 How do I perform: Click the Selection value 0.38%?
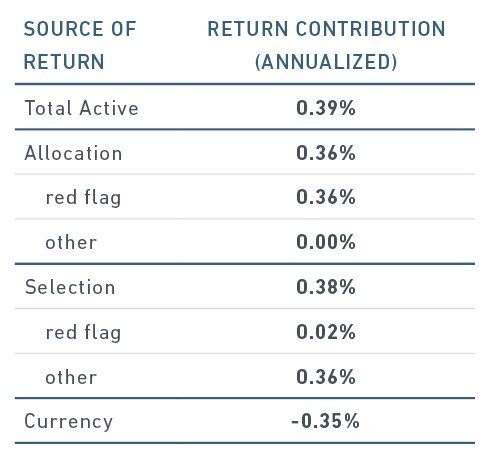point(326,287)
